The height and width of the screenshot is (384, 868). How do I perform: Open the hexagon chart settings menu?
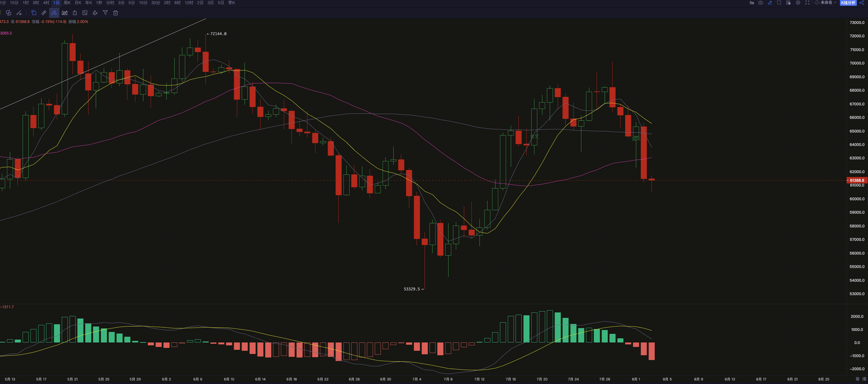click(x=798, y=3)
